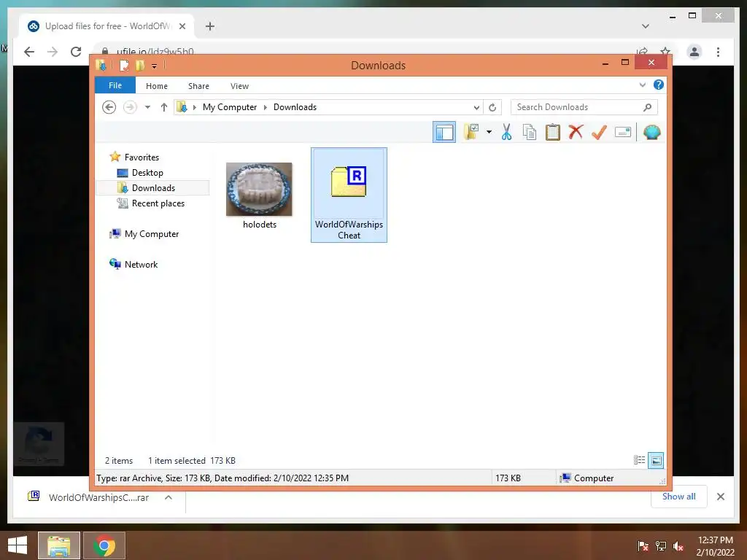Click the red X Delete icon
Viewport: 747px width, 560px height.
pos(576,132)
